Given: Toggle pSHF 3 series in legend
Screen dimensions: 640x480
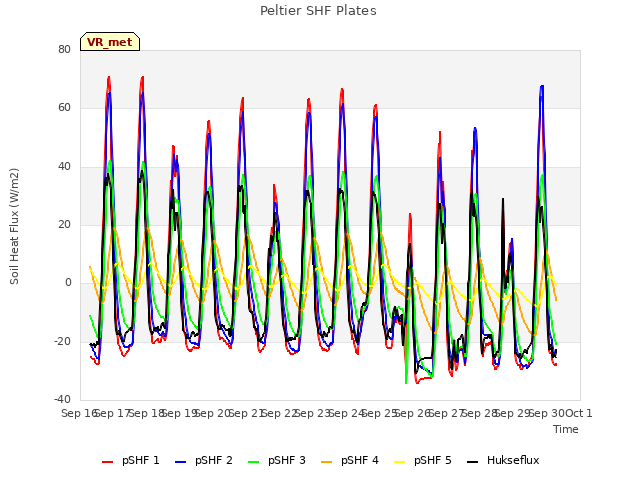Looking at the screenshot, I should (x=277, y=460).
